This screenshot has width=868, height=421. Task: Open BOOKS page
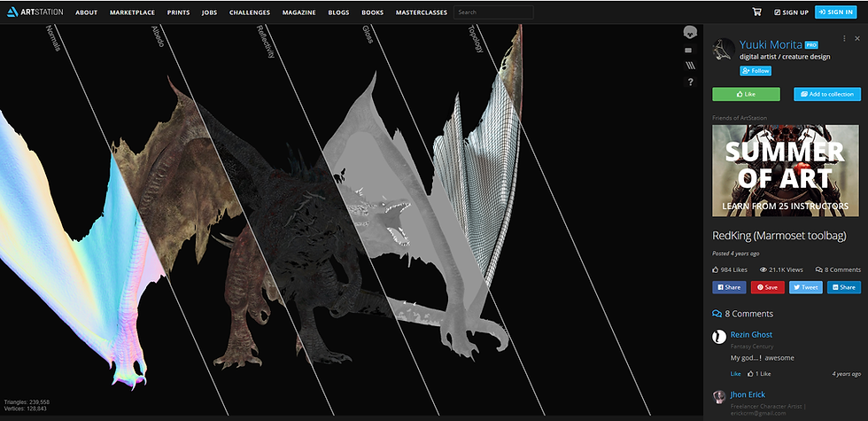coord(373,12)
